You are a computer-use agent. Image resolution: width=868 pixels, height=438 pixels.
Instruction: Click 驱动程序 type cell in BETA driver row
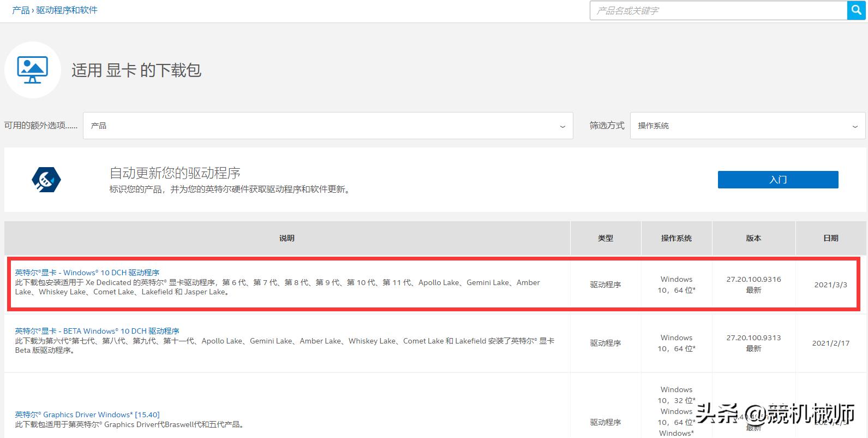pyautogui.click(x=606, y=343)
